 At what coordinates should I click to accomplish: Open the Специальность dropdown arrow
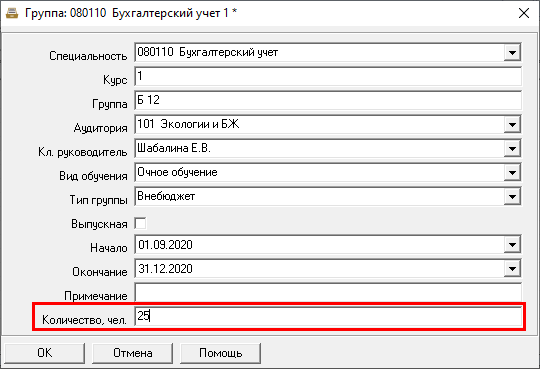[512, 53]
